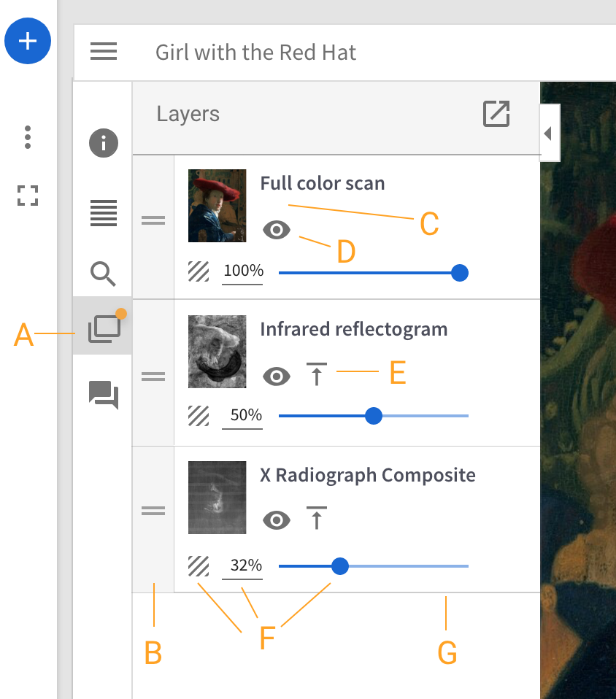Collapse the Layers side panel
Image resolution: width=616 pixels, height=699 pixels.
coord(549,134)
